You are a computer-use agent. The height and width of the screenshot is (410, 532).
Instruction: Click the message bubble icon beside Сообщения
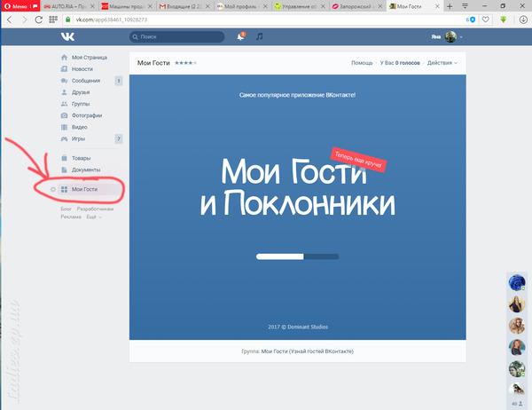point(64,81)
